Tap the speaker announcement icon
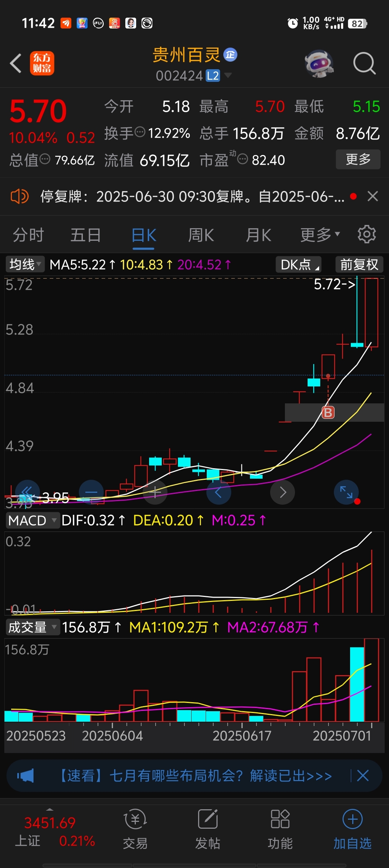The width and height of the screenshot is (389, 868). 19,196
